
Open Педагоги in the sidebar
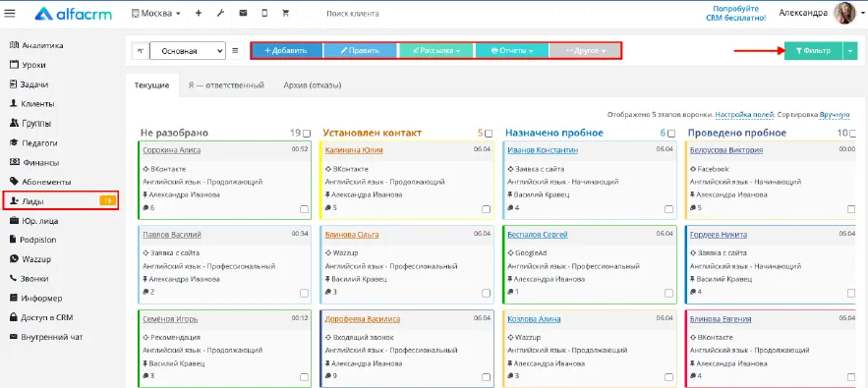point(33,142)
